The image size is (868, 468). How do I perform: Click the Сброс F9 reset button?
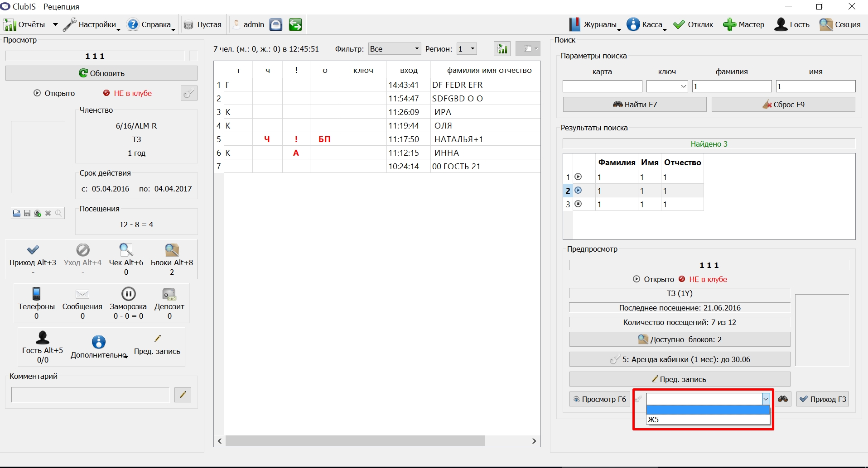(783, 105)
